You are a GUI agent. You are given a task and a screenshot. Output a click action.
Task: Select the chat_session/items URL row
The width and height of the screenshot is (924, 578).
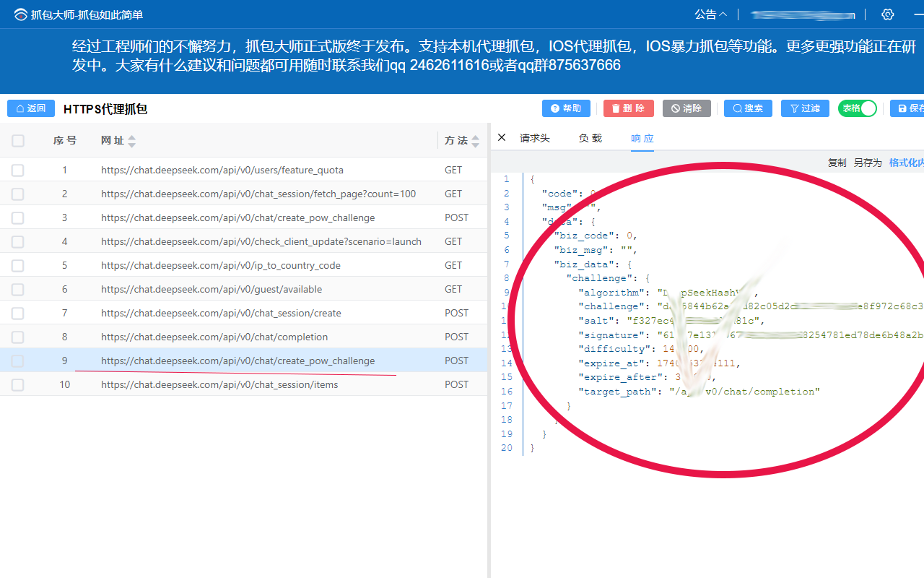click(x=219, y=385)
